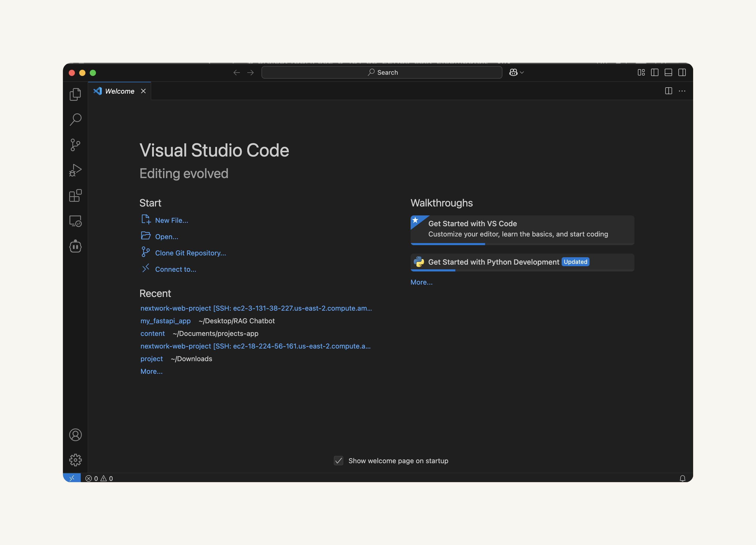Show More... walkthroughs

point(421,282)
